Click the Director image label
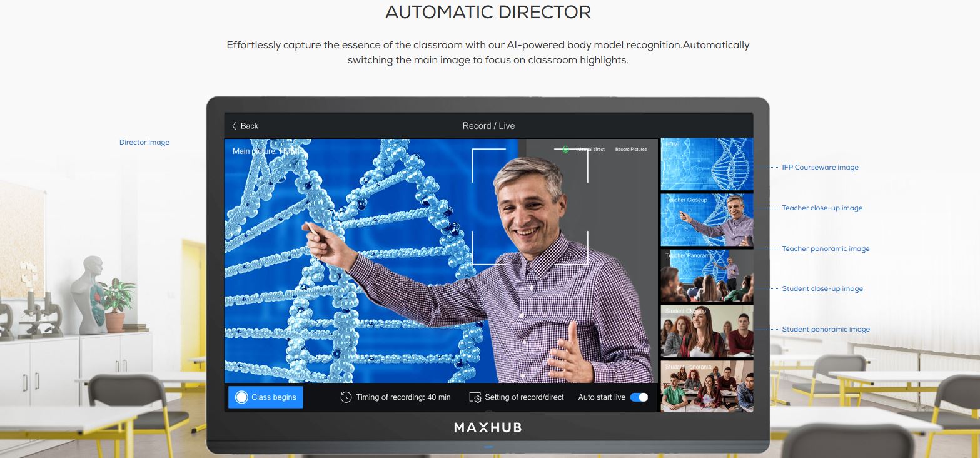Image resolution: width=980 pixels, height=458 pixels. 144,143
